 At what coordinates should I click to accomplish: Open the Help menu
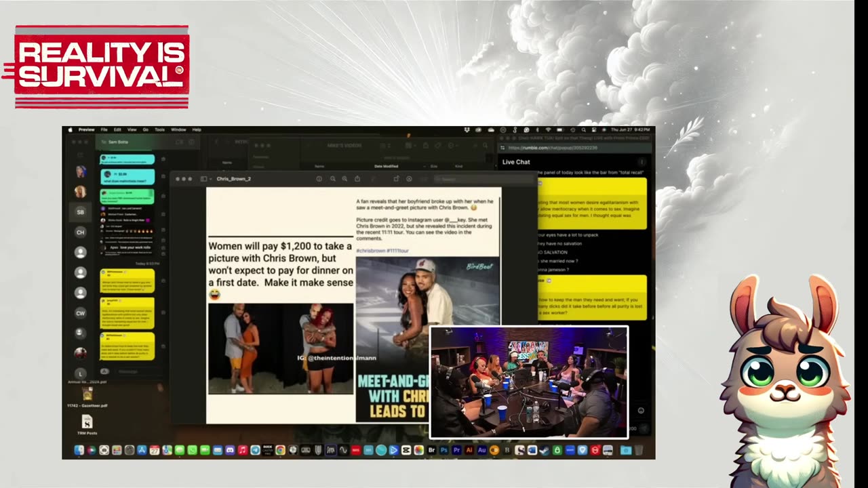(197, 129)
